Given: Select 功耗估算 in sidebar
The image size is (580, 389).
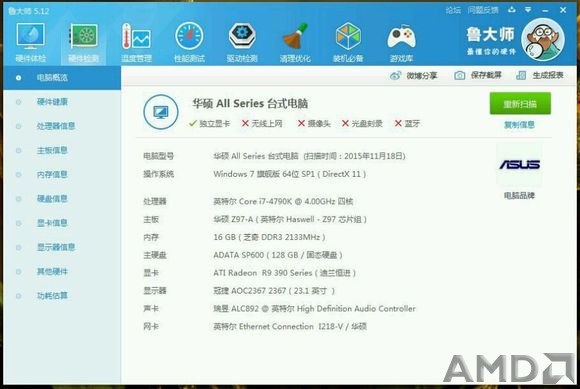Looking at the screenshot, I should 52,295.
